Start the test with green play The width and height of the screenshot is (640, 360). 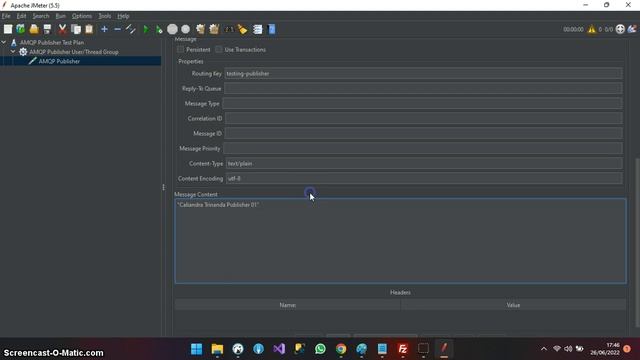tap(146, 29)
